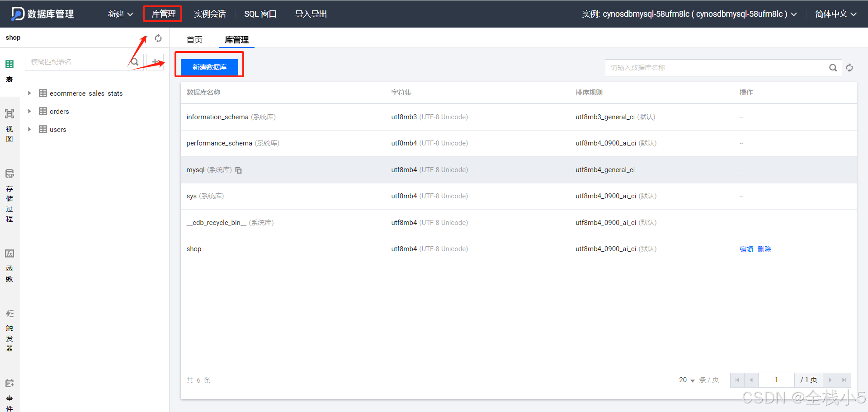Click the orders table icon

43,111
